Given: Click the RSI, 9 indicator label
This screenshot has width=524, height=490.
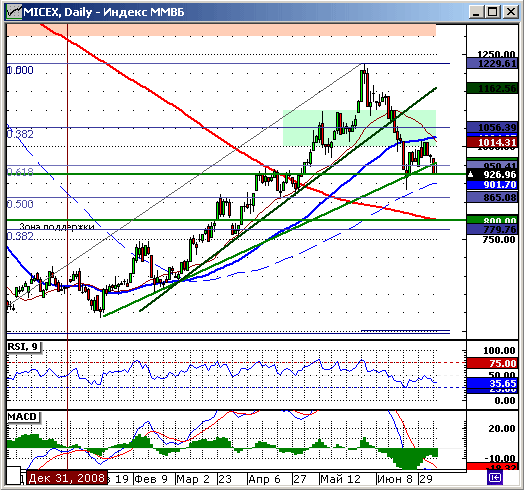Looking at the screenshot, I should [x=23, y=347].
